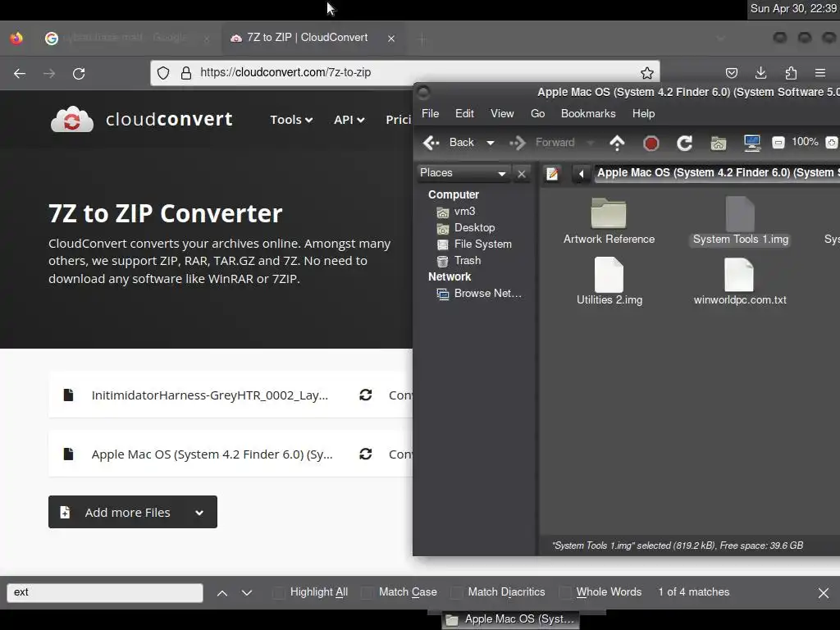
Task: Open the Go menu in file manager
Action: 538,113
